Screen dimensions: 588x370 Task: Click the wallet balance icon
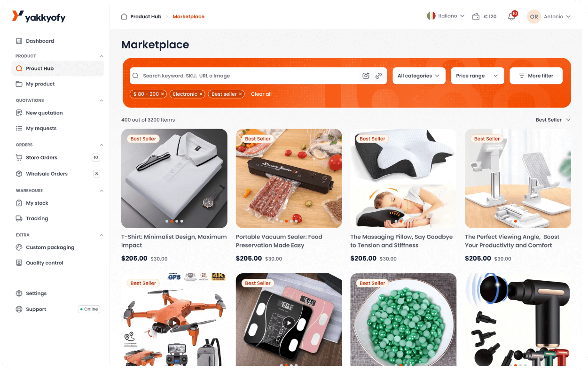(476, 16)
